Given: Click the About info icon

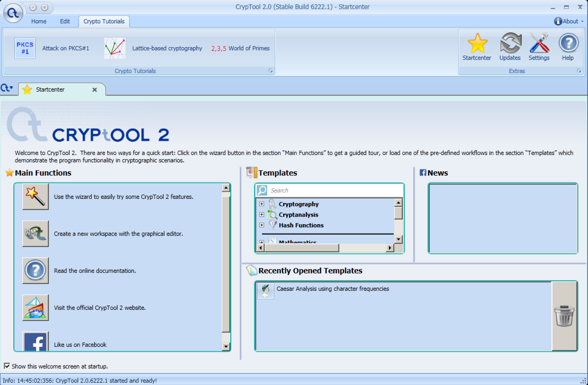Looking at the screenshot, I should pos(558,21).
